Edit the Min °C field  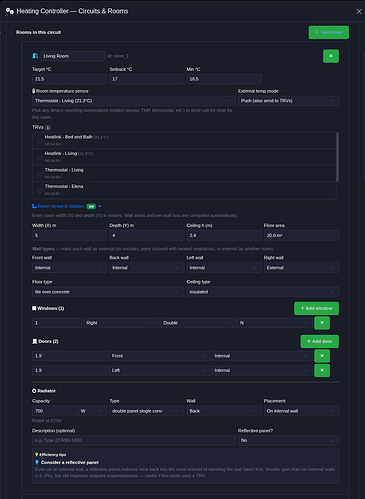coord(224,79)
